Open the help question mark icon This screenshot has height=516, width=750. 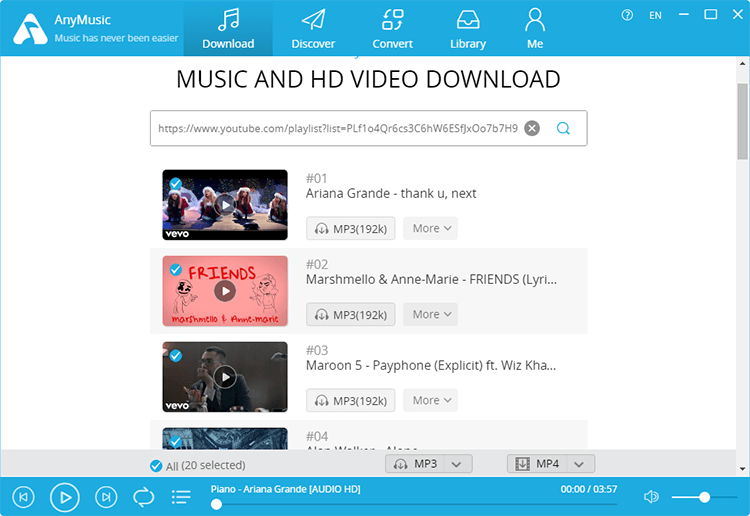click(627, 15)
